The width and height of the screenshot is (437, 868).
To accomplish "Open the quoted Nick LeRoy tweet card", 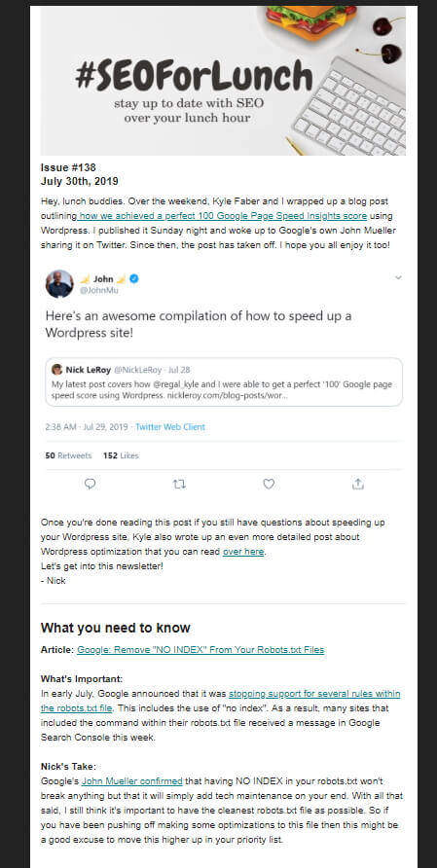I will coord(224,382).
